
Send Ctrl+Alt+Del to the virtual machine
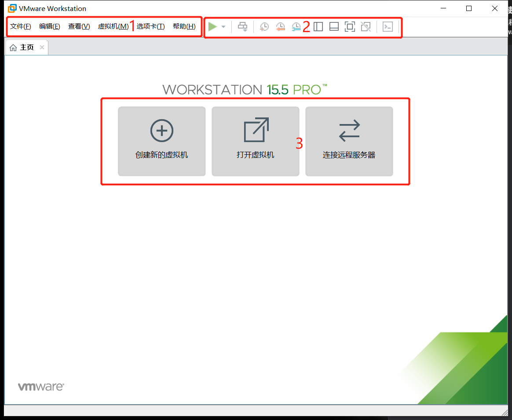point(242,27)
